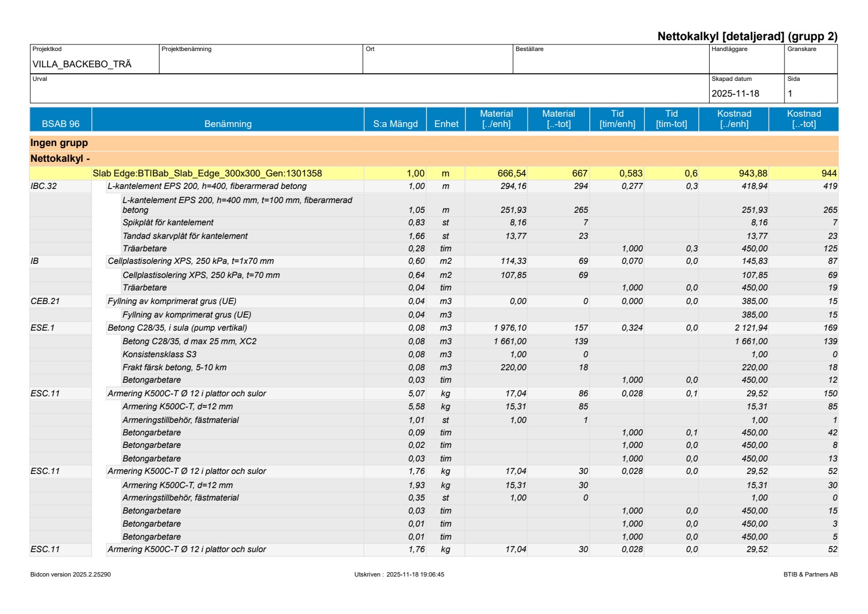The height and width of the screenshot is (614, 868).
Task: Click the Tid [tim/enh] column header
Action: click(x=617, y=119)
